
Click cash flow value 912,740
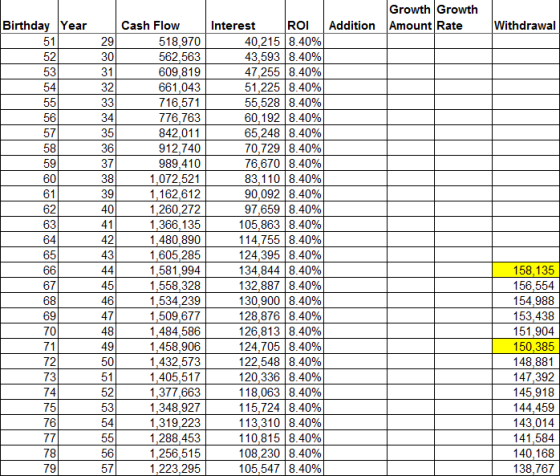(180, 148)
